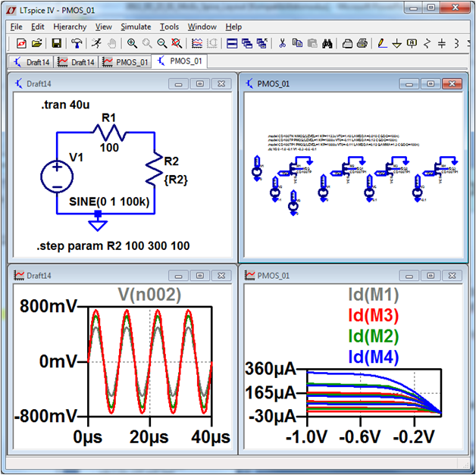Click the .step param R2 directive text
The image size is (476, 475).
114,246
